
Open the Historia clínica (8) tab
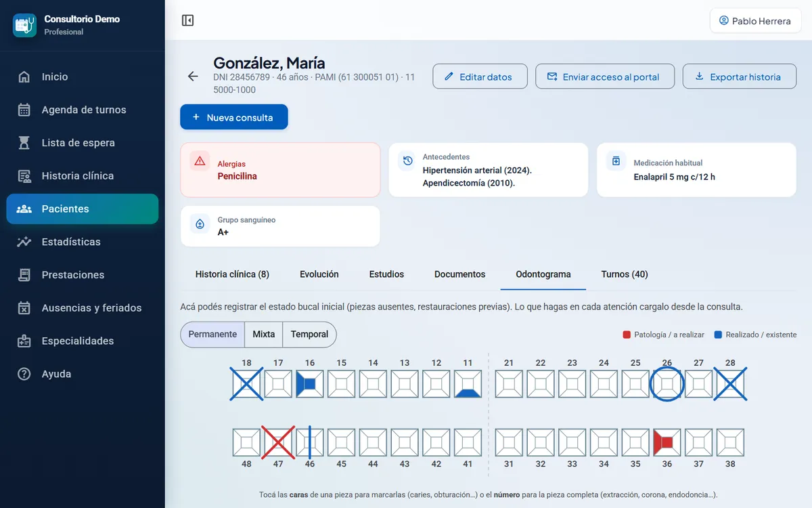pyautogui.click(x=232, y=274)
